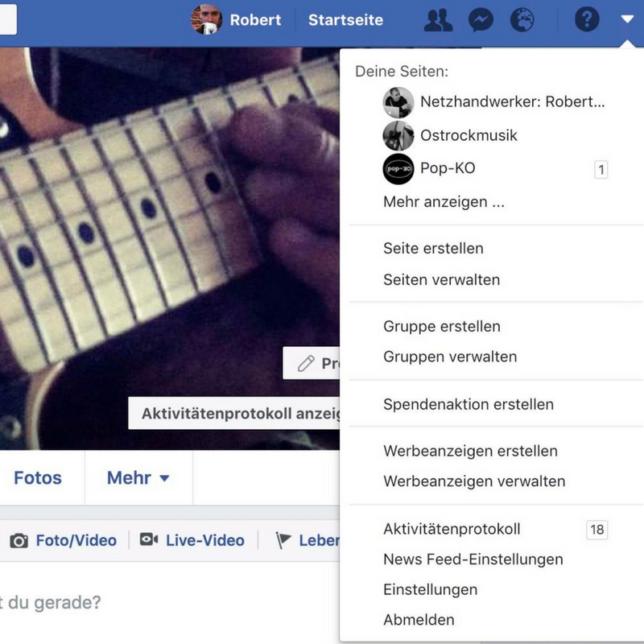Go to Startseite in the top bar
Image resolution: width=644 pixels, height=644 pixels.
pyautogui.click(x=346, y=19)
